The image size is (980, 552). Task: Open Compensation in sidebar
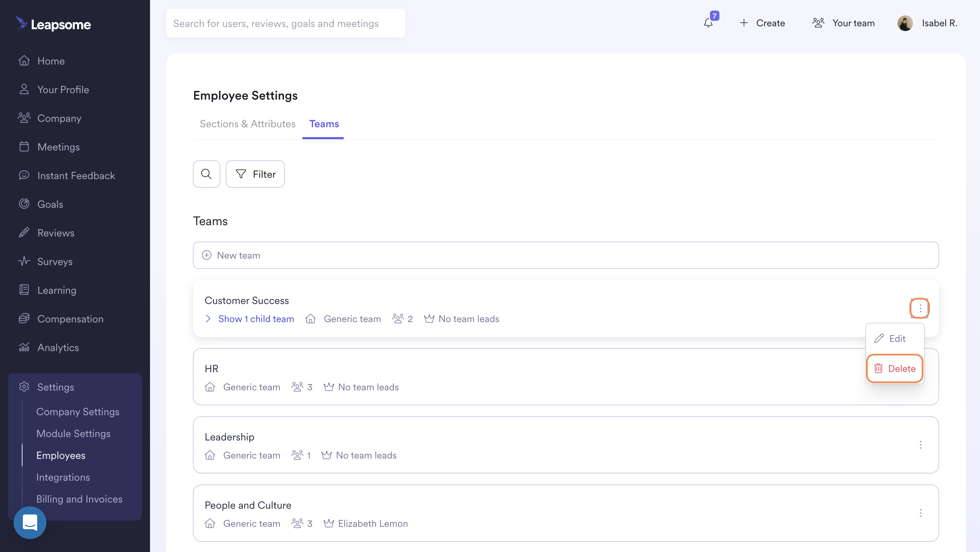(70, 319)
